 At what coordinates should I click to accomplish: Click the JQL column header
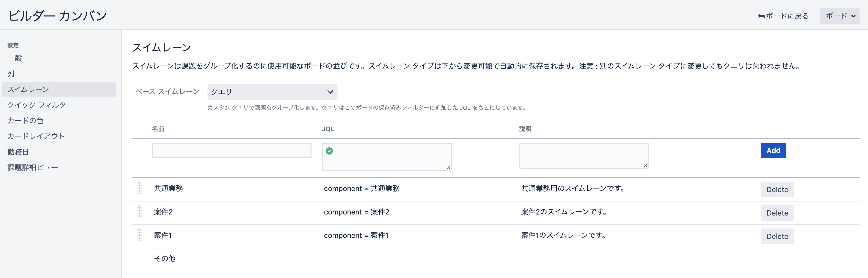[328, 129]
